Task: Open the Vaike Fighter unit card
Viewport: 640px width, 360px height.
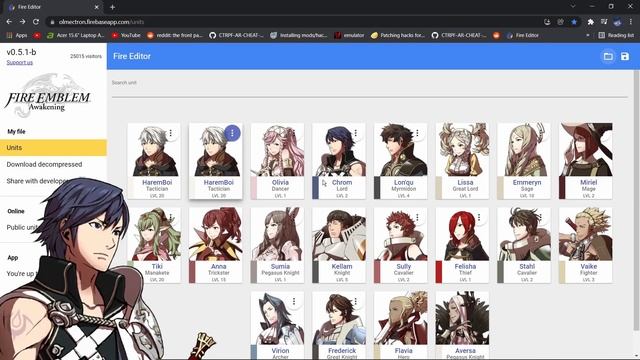Action: [x=585, y=245]
